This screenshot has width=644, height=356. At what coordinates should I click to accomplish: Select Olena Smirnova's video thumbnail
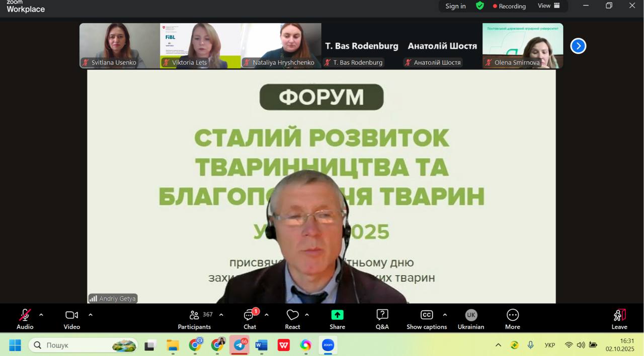[523, 45]
